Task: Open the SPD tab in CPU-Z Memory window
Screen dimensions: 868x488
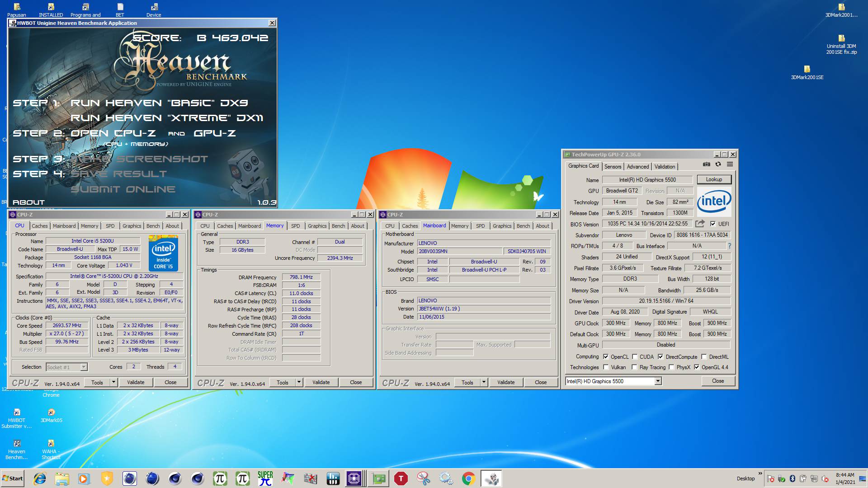Action: click(x=296, y=226)
